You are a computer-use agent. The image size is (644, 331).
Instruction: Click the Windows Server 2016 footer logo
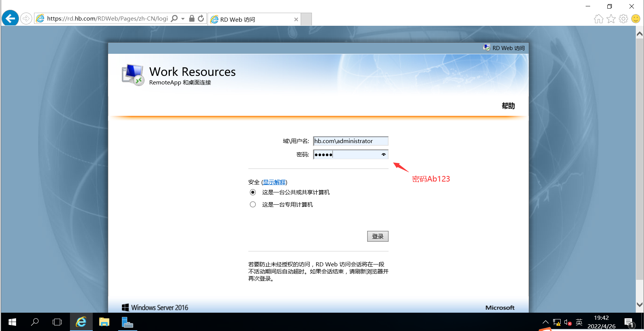tap(155, 307)
